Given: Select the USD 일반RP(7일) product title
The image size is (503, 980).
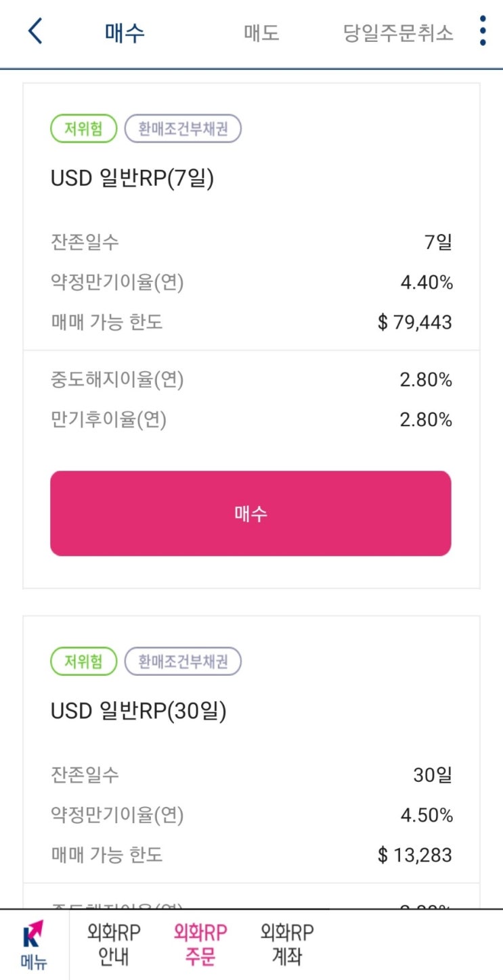Looking at the screenshot, I should (x=132, y=179).
